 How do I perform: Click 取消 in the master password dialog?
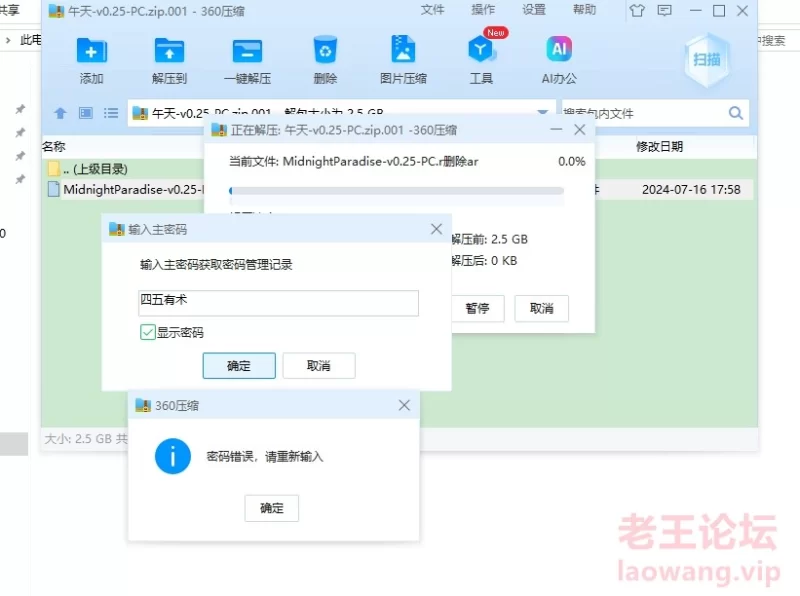coord(319,365)
